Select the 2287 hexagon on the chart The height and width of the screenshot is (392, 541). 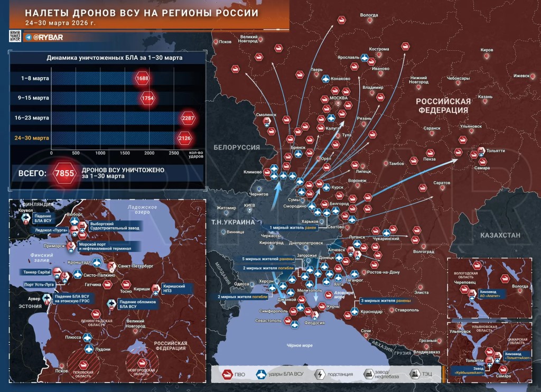(188, 118)
